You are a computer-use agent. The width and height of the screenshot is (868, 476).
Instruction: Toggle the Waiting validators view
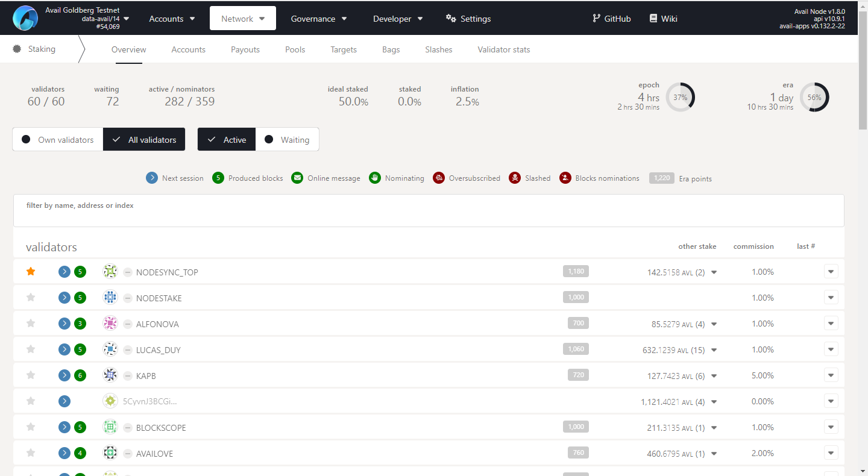tap(288, 140)
